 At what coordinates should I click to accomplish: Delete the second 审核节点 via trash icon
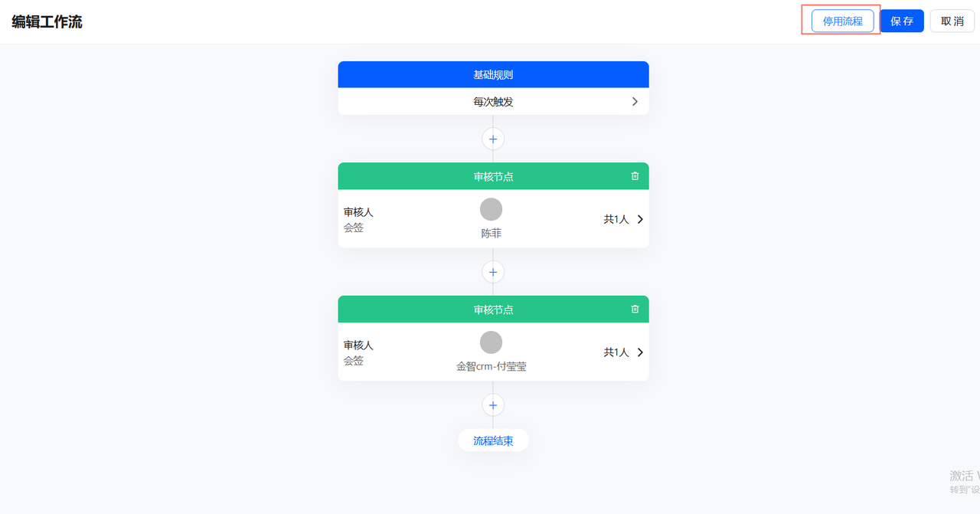[x=635, y=309]
